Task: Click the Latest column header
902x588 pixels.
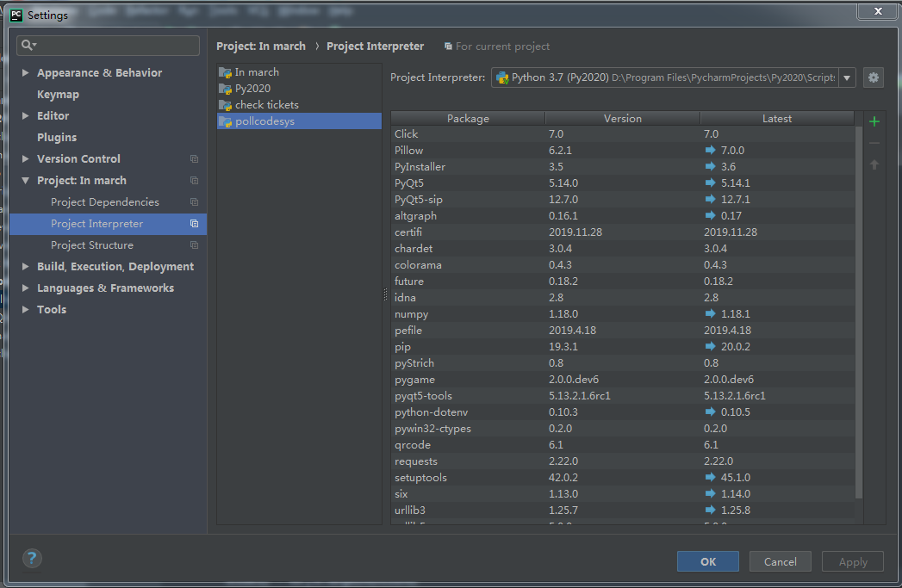Action: click(x=777, y=119)
